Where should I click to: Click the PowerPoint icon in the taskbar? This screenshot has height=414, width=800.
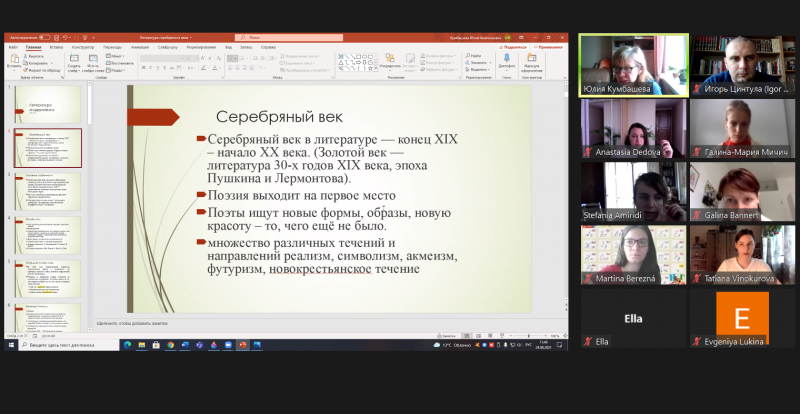click(x=242, y=345)
